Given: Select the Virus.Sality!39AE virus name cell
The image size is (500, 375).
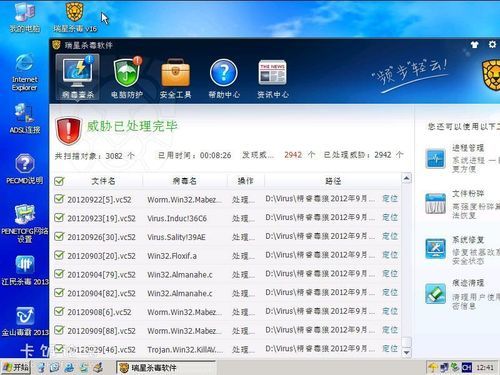Looking at the screenshot, I should 176,237.
